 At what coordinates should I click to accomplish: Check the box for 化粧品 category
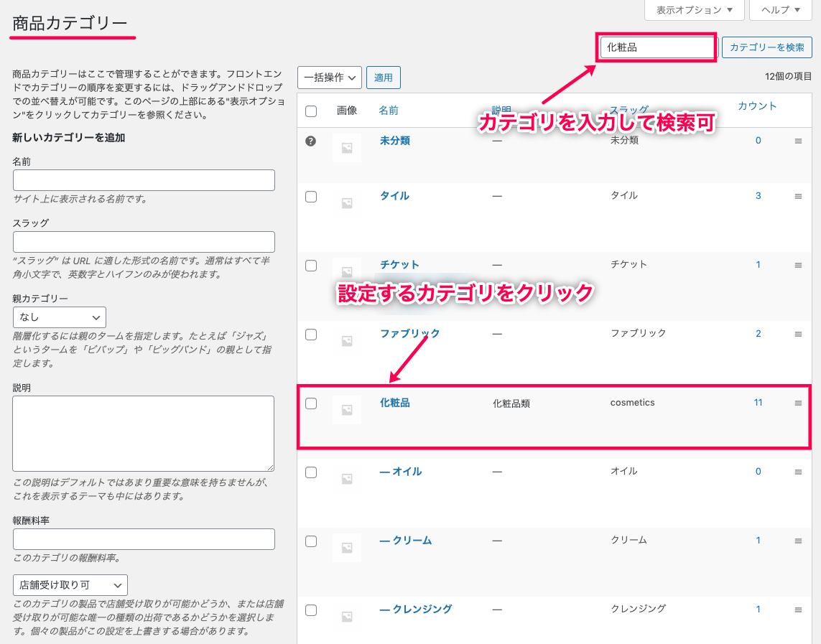click(311, 403)
